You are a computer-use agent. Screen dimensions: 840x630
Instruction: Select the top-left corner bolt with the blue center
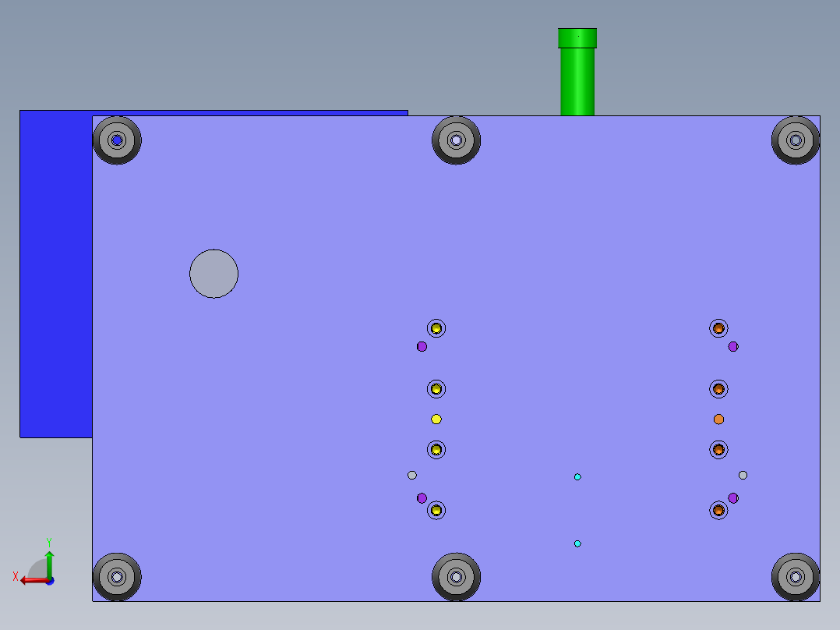(117, 140)
